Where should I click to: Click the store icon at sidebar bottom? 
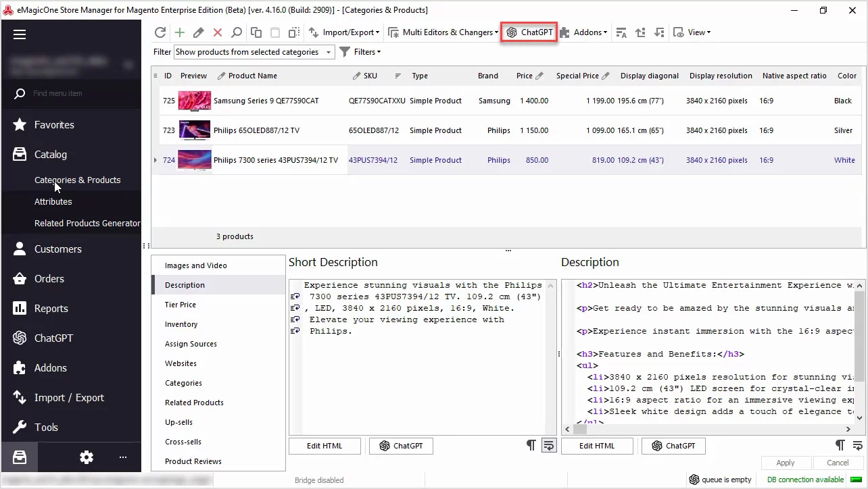tap(20, 457)
